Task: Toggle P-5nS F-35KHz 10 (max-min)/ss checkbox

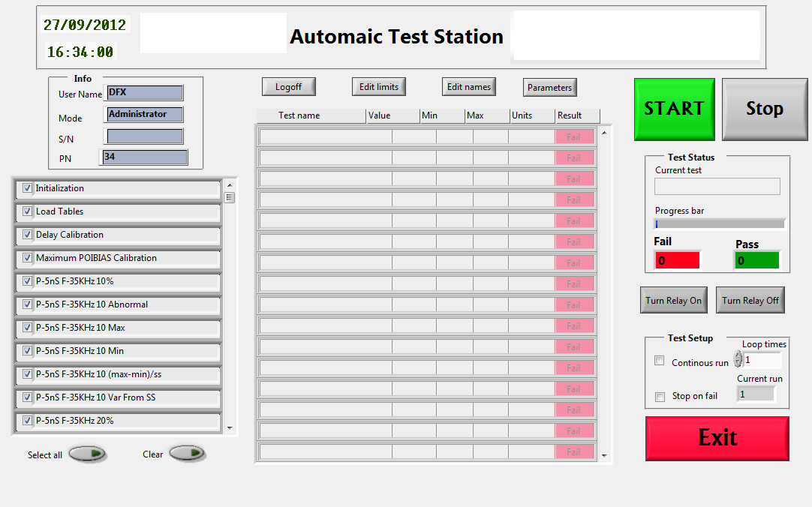Action: [28, 374]
